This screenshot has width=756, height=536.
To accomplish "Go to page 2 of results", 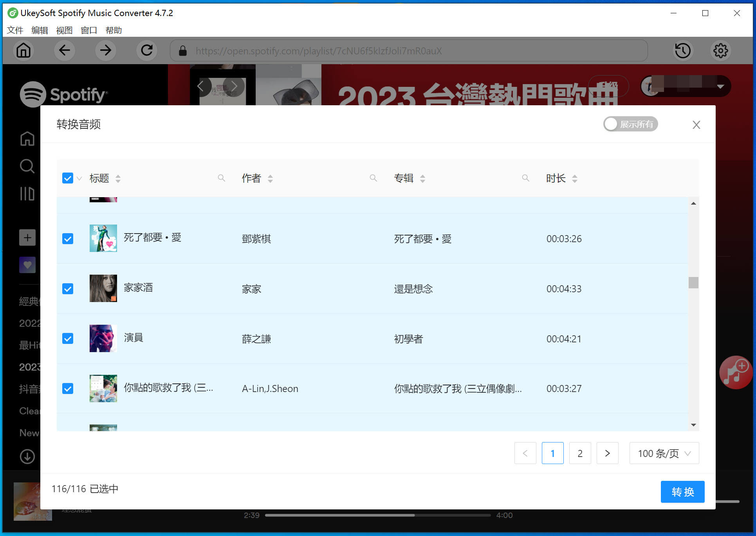I will 580,453.
